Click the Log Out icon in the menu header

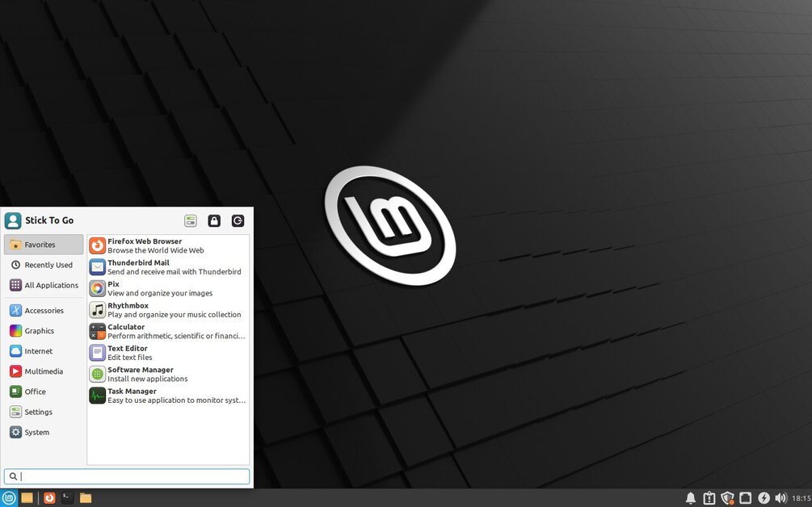[x=238, y=221]
